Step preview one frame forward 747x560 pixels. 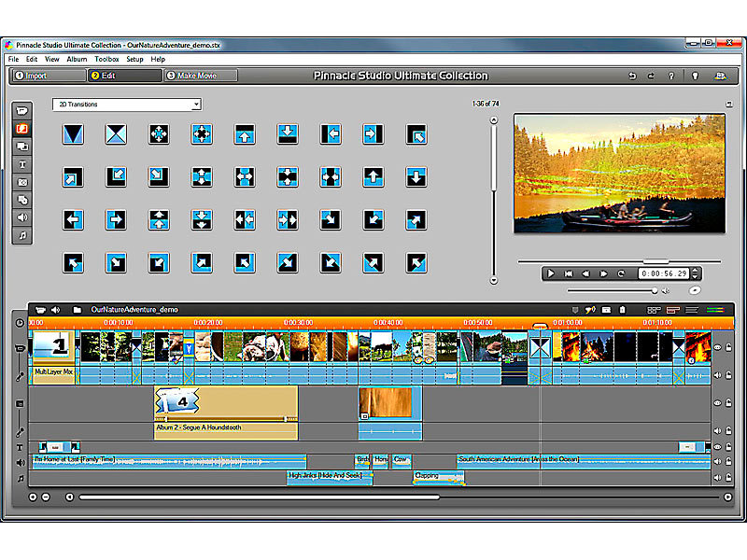click(603, 273)
